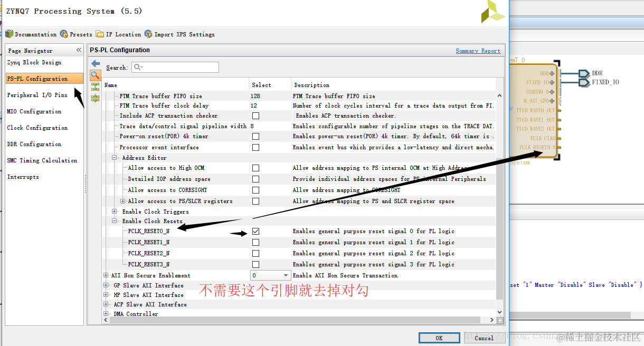This screenshot has width=644, height=346.
Task: Open the Documentation book icon
Action: 9,34
